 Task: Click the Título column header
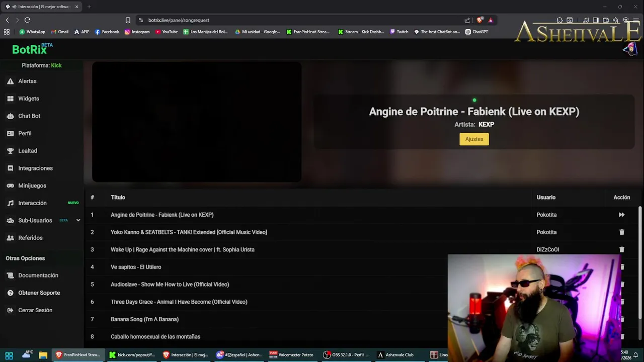(118, 198)
